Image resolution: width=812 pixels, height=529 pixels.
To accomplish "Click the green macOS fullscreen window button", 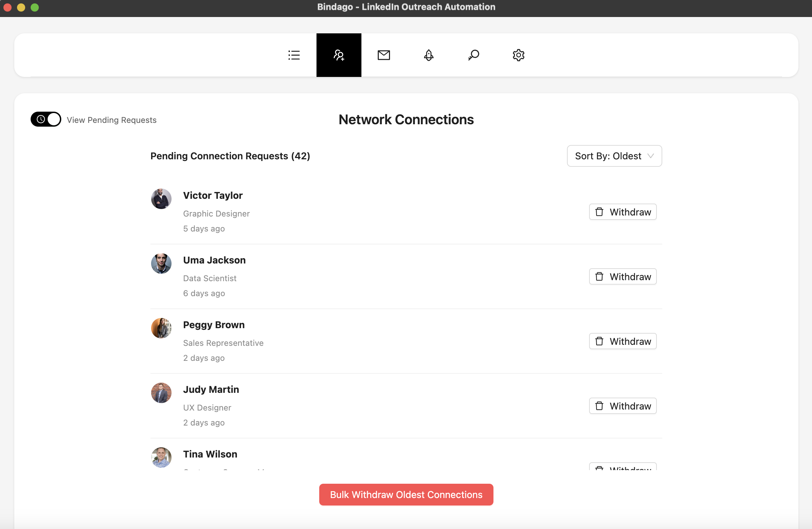I will pos(35,7).
